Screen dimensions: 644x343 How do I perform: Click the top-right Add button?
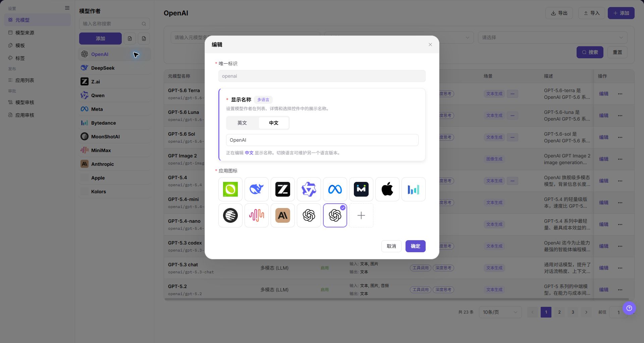coord(621,13)
